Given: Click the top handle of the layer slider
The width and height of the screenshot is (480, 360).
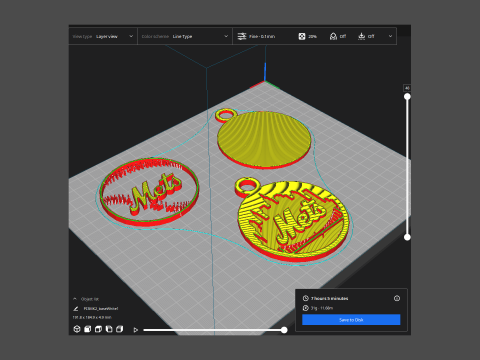Looking at the screenshot, I should [407, 97].
